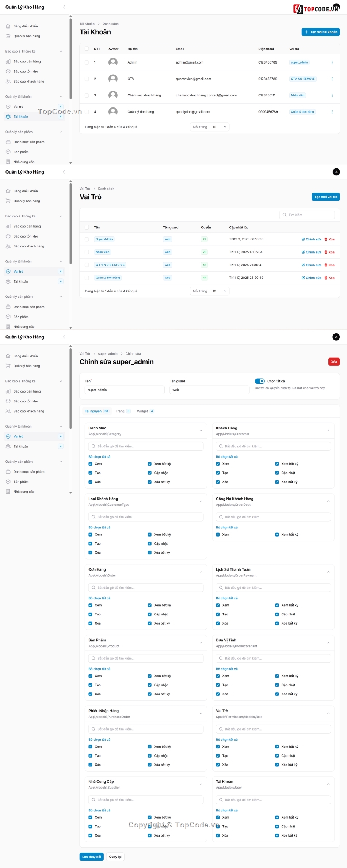Click the Tài khoản users icon in Vai Trò list sidebar
The image size is (347, 868).
pos(8,281)
